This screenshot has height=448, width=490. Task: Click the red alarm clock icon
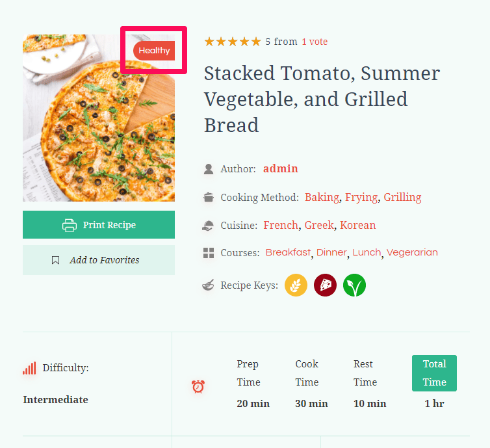(x=198, y=387)
